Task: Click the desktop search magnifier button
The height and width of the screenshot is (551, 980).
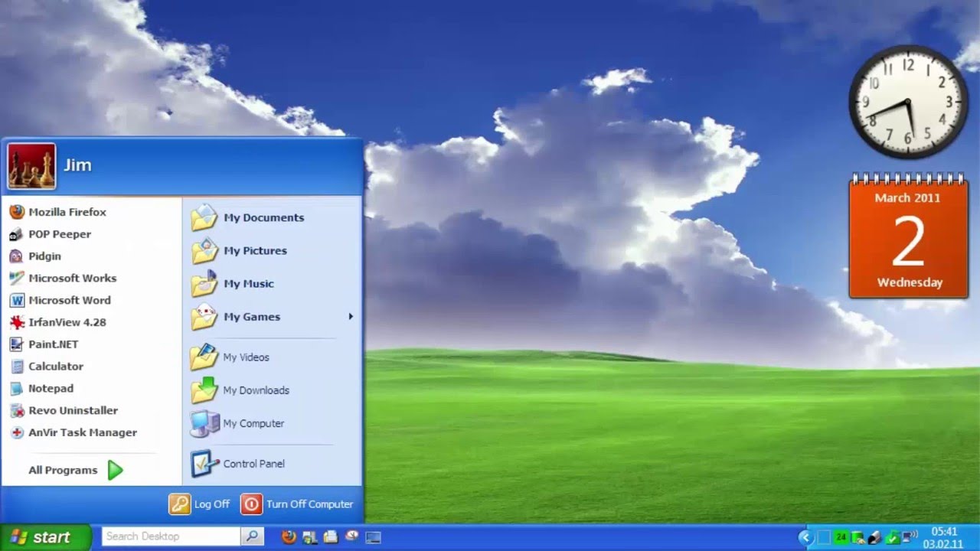Action: click(252, 536)
